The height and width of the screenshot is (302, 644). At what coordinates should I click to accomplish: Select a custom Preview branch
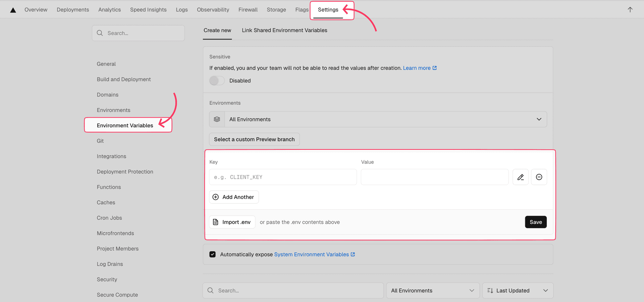254,139
